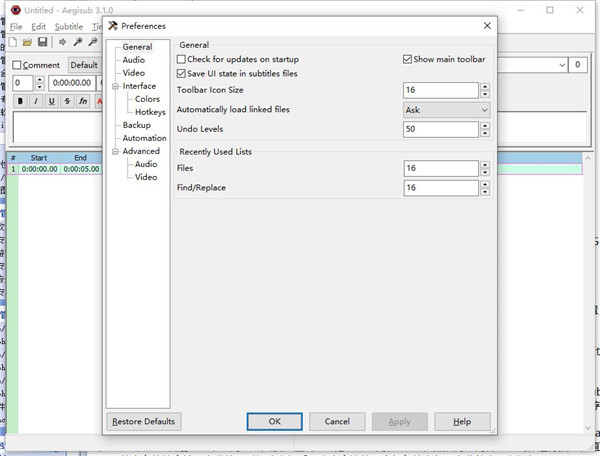Cancel the Preferences dialog
The width and height of the screenshot is (600, 456).
(337, 422)
